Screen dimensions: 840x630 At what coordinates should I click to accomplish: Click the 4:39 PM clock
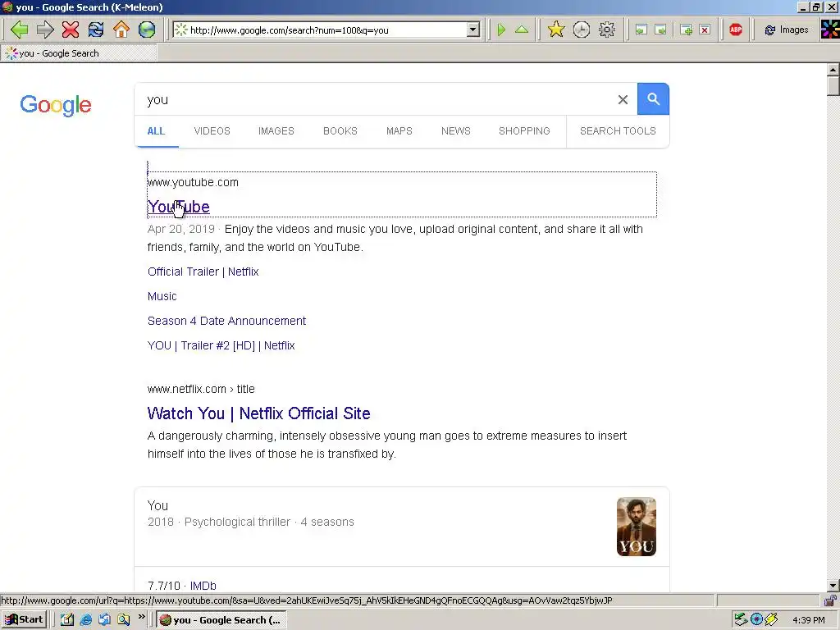pos(808,620)
